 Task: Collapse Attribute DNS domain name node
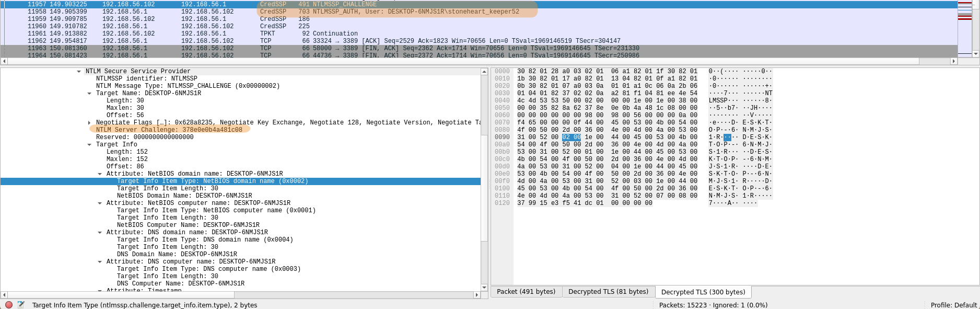[100, 233]
